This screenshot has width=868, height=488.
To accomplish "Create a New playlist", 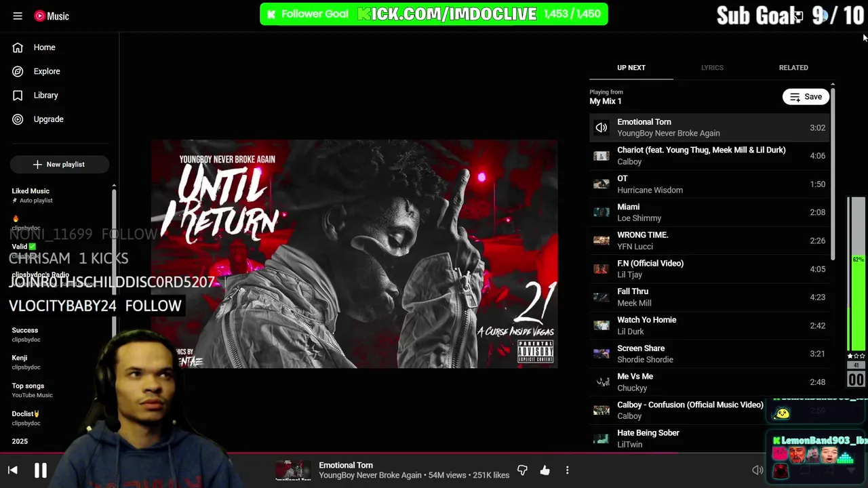I will [59, 164].
